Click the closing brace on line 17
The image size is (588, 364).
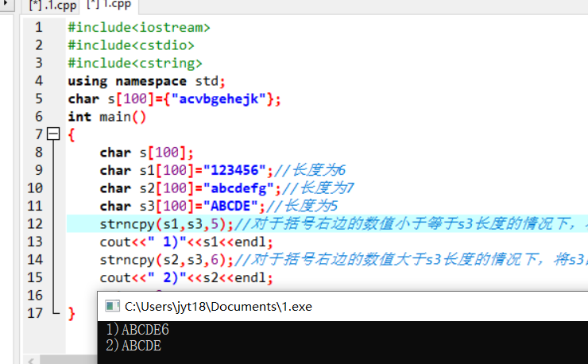click(72, 313)
